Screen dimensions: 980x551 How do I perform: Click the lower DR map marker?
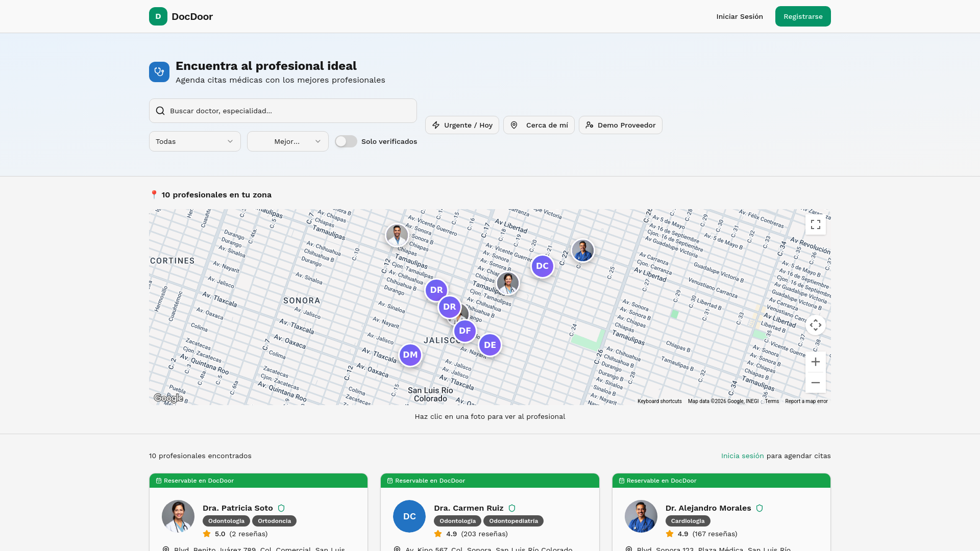pyautogui.click(x=450, y=307)
